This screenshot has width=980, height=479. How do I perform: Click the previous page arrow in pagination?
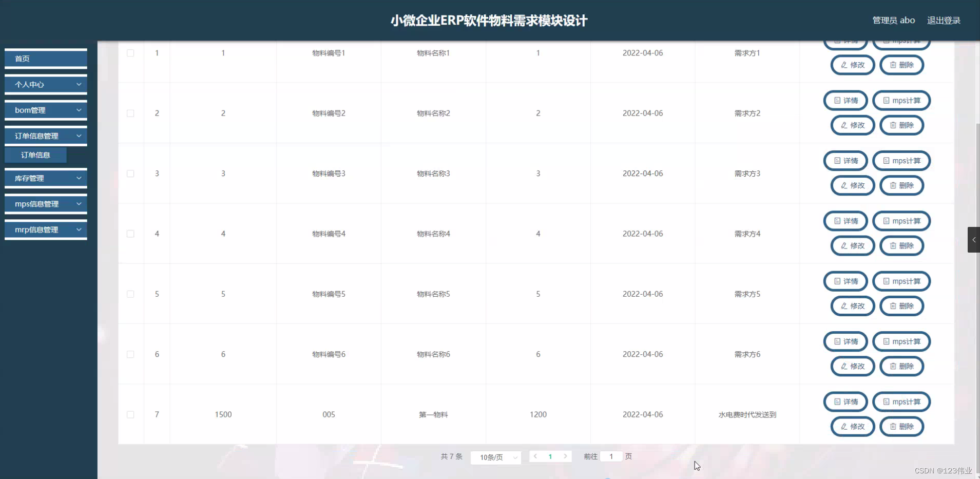click(x=535, y=456)
